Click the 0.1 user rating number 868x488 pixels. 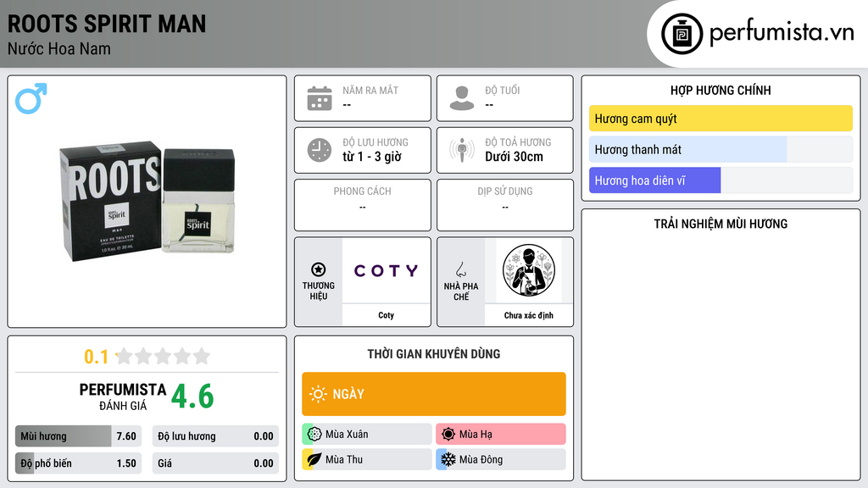pyautogui.click(x=96, y=357)
